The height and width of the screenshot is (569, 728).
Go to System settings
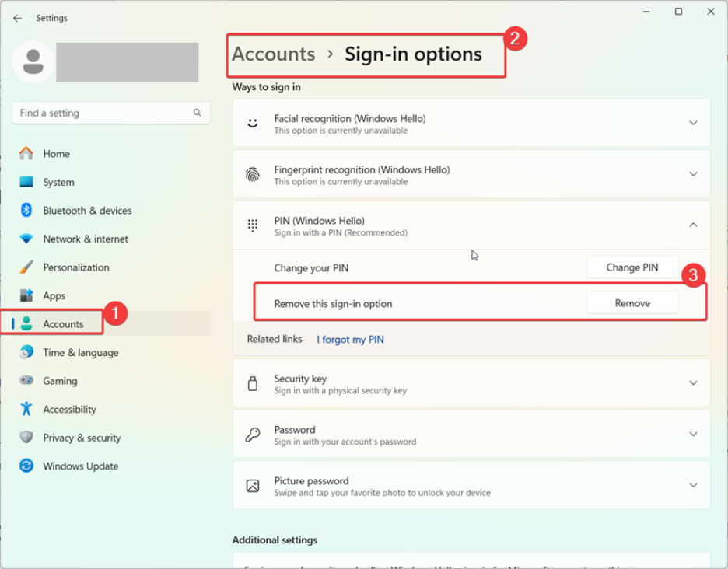111,182
